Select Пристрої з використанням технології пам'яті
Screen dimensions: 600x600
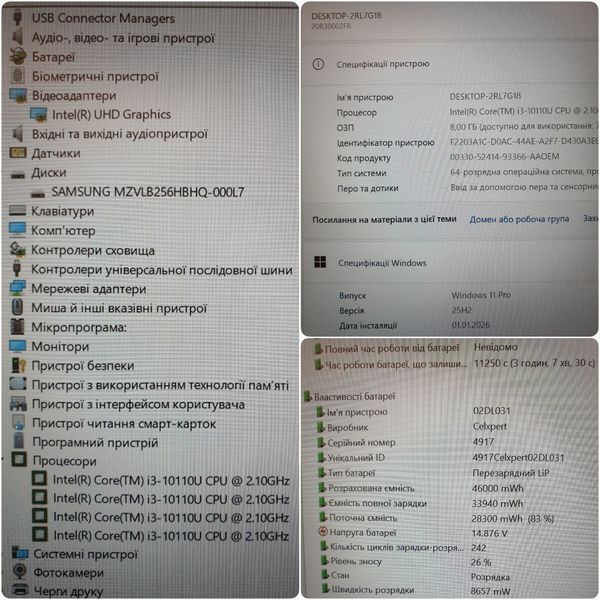[160, 385]
